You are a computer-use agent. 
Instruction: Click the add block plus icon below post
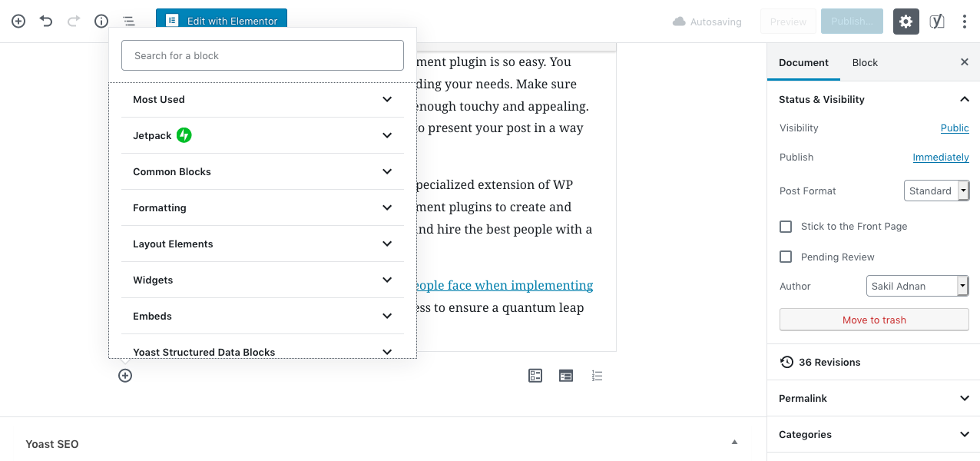coord(125,376)
